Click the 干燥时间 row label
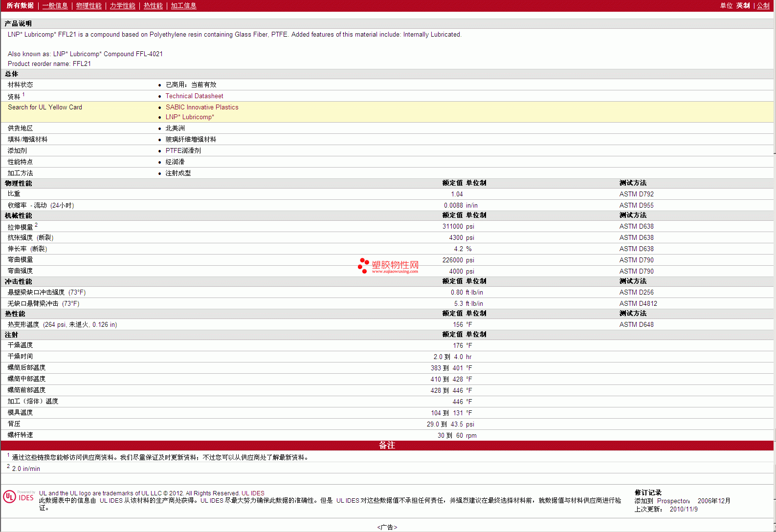The width and height of the screenshot is (776, 532). coord(20,357)
